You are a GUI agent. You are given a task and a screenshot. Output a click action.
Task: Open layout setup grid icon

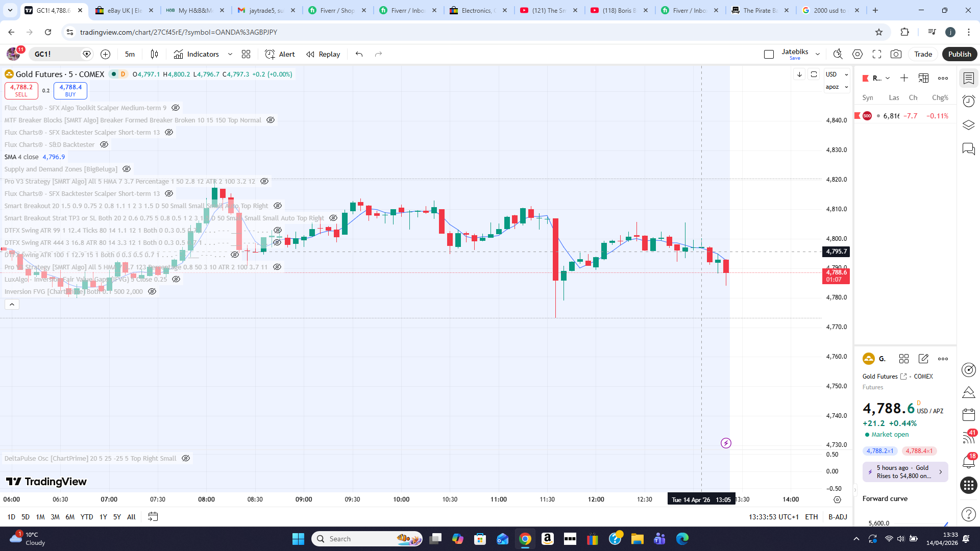[x=246, y=54]
